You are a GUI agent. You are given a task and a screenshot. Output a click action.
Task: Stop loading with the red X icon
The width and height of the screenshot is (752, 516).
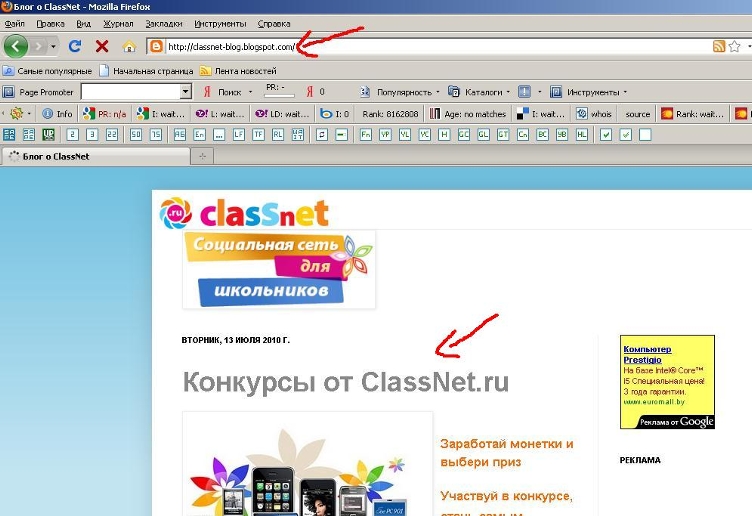coord(102,46)
